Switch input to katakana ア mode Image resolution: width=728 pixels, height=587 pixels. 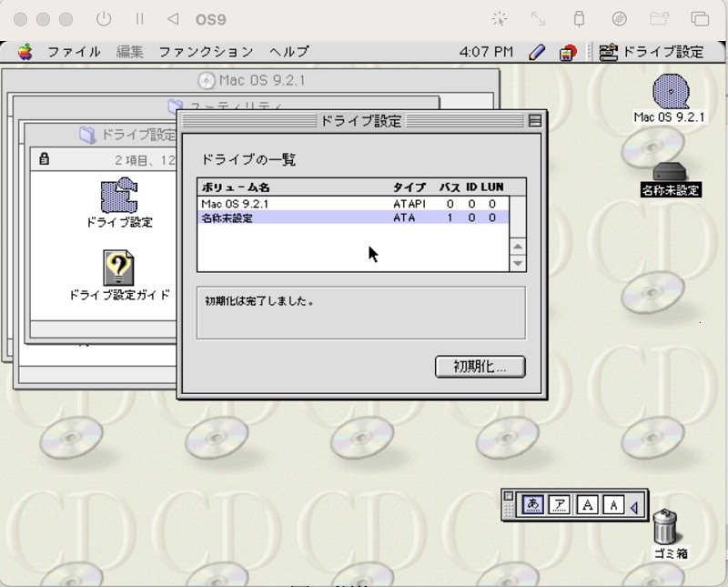click(560, 504)
